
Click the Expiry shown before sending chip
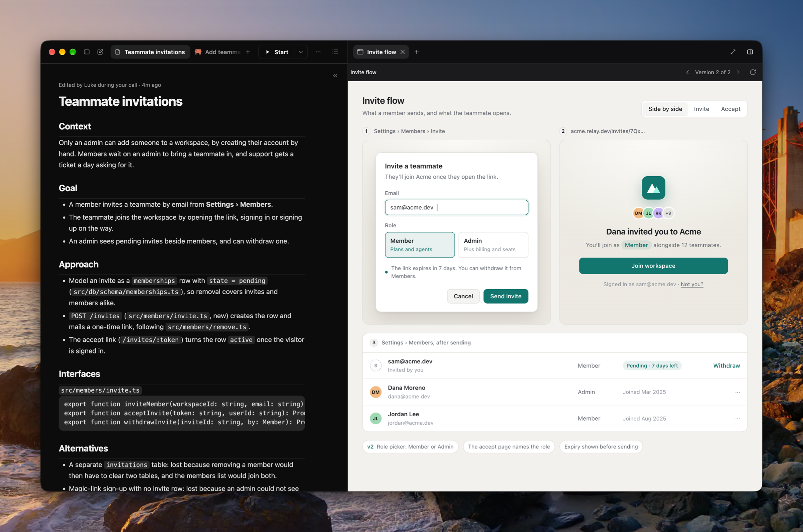click(x=601, y=446)
